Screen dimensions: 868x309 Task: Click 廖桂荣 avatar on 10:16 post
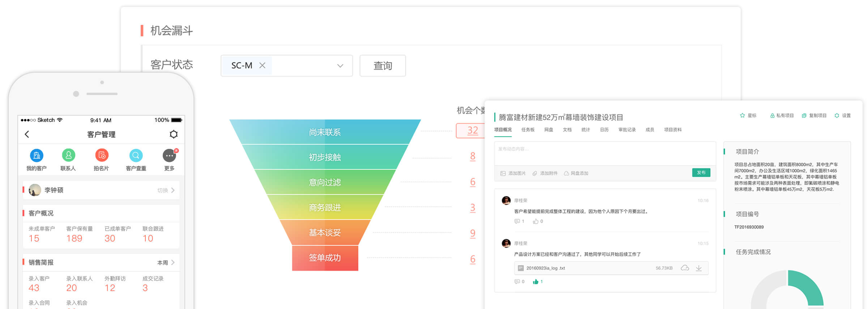coord(506,201)
